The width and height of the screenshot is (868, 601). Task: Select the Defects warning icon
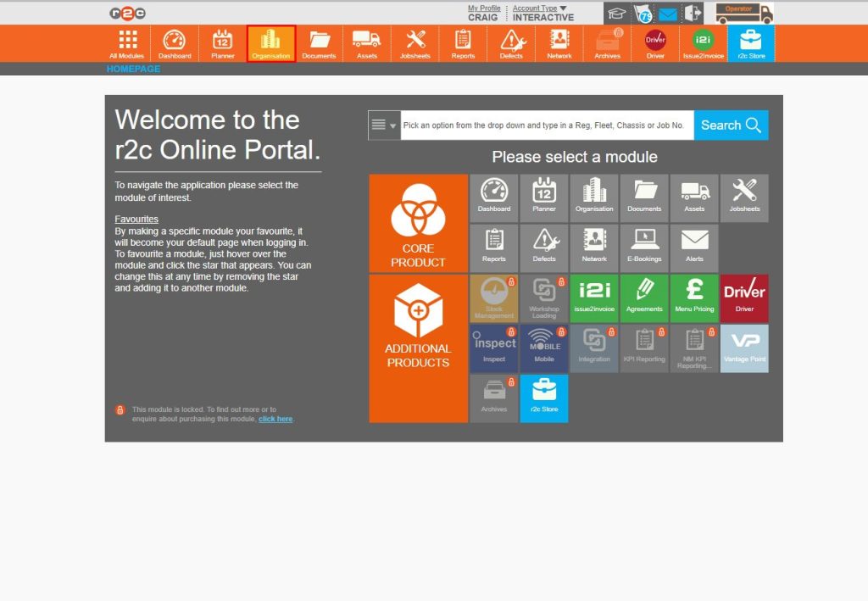click(x=511, y=43)
